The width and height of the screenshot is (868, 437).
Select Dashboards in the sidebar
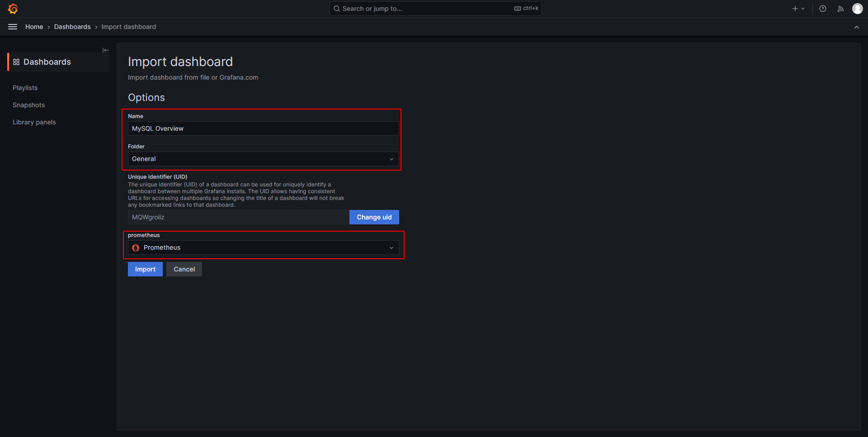point(58,62)
